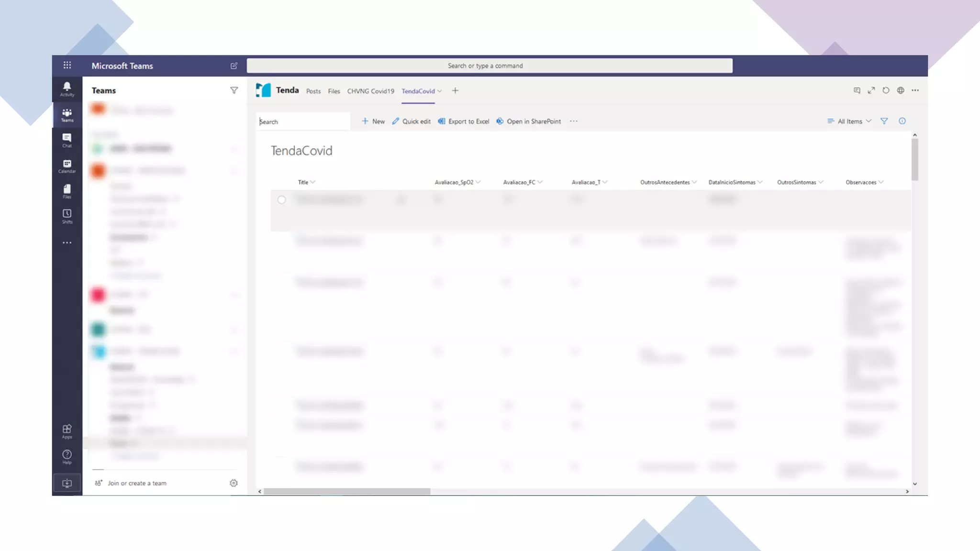Open the CHVNG Covid19 tab

(x=370, y=91)
